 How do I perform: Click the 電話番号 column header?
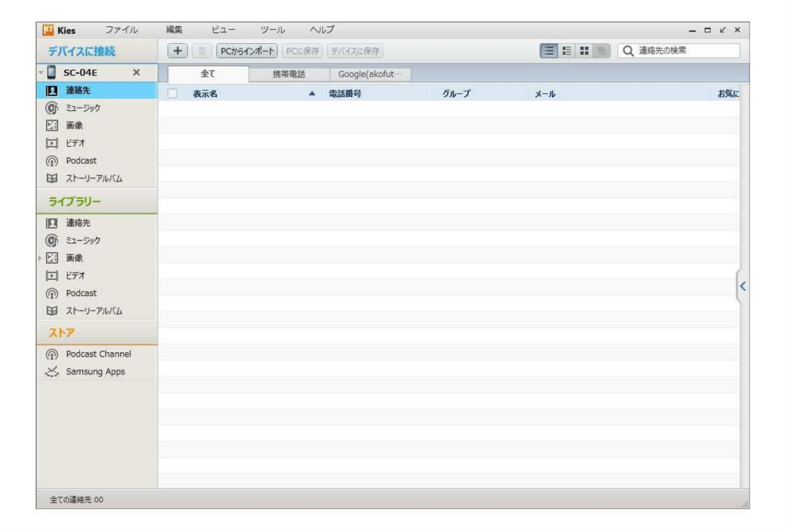[345, 93]
